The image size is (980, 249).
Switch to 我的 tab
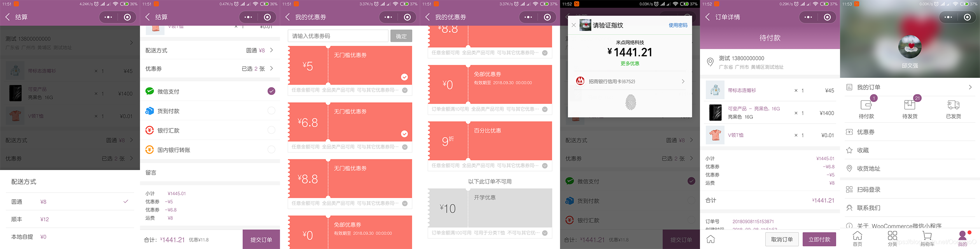pyautogui.click(x=962, y=238)
